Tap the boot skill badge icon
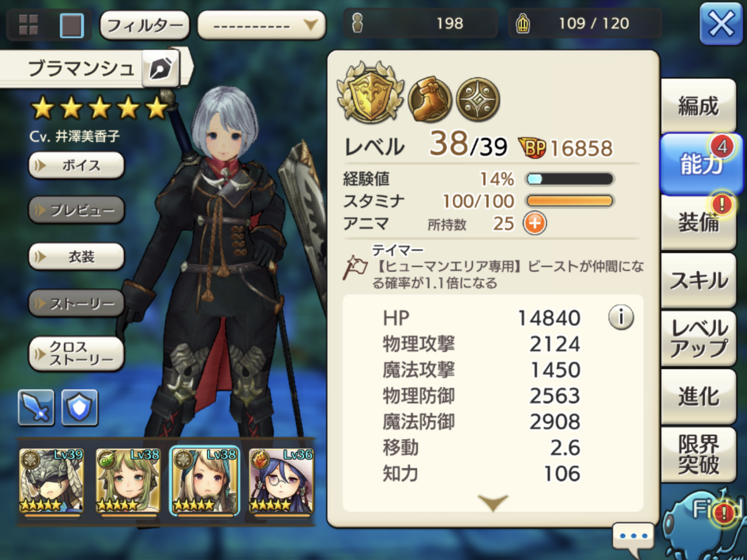 [429, 100]
